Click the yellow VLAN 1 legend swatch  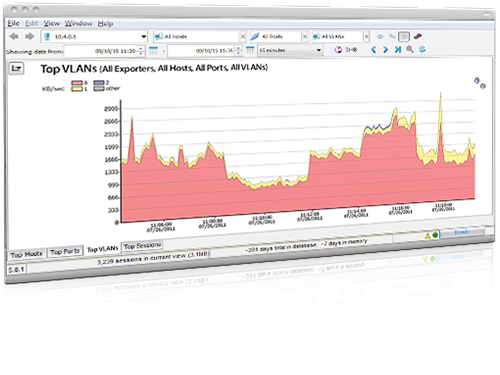77,89
